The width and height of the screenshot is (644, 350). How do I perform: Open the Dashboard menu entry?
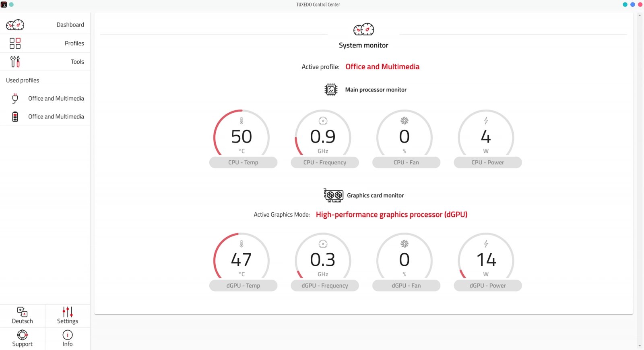(x=45, y=25)
